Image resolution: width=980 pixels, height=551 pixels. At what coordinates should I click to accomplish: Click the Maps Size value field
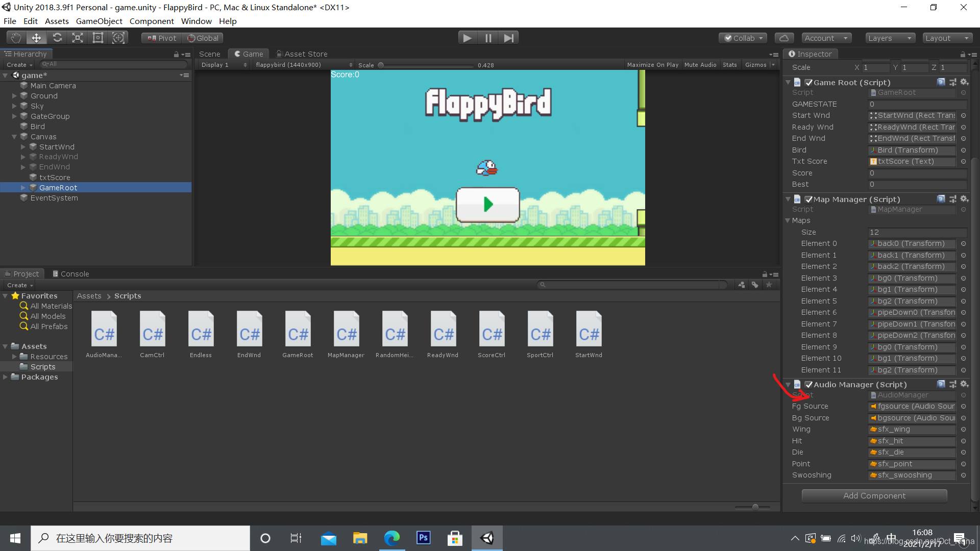coord(917,232)
